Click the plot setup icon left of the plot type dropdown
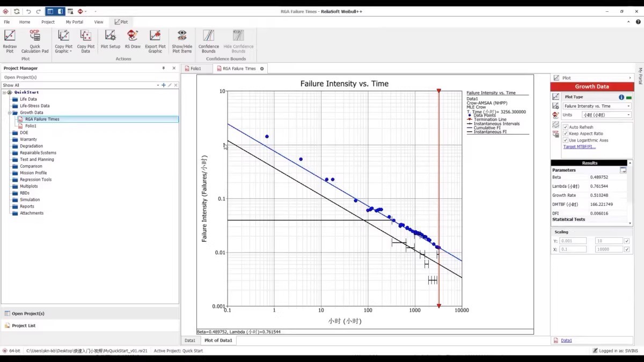 point(555,106)
